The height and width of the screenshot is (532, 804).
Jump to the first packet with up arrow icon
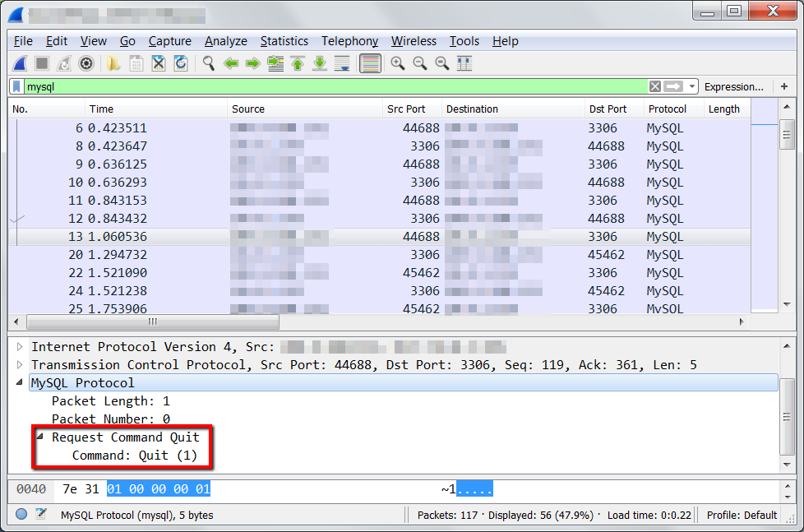pos(298,63)
